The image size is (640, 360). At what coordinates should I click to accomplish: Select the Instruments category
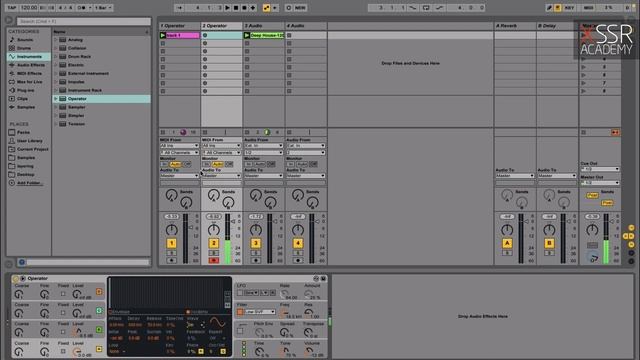tap(29, 57)
